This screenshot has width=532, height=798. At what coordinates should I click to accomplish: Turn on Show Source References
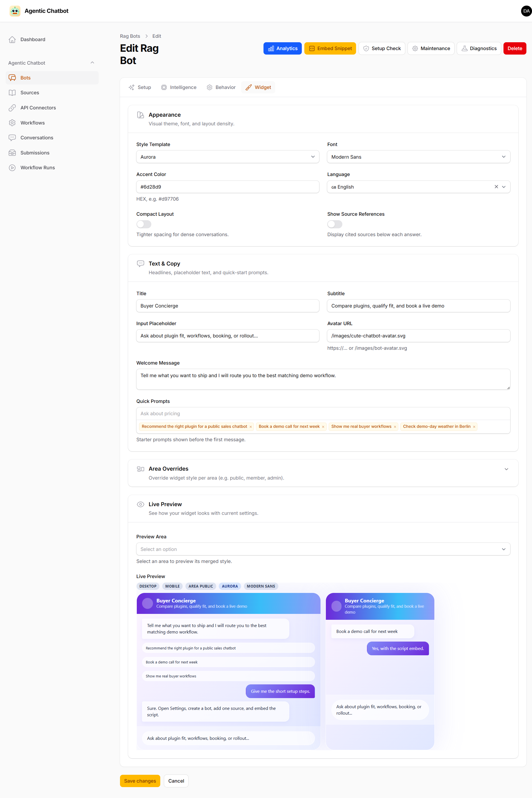tap(335, 224)
